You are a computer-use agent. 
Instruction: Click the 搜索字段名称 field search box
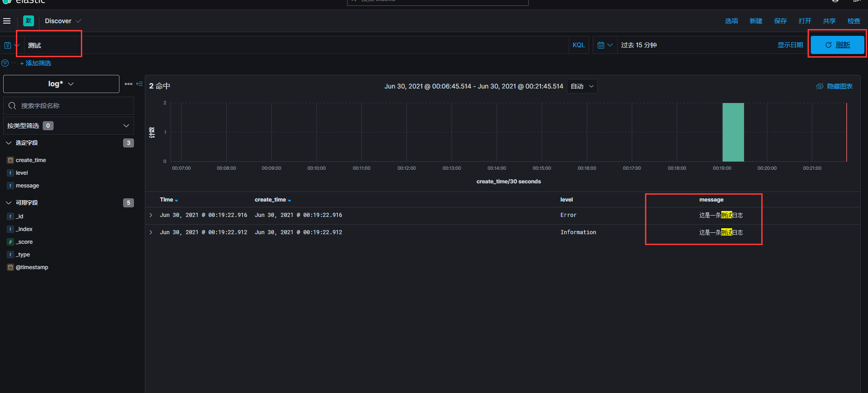point(69,106)
